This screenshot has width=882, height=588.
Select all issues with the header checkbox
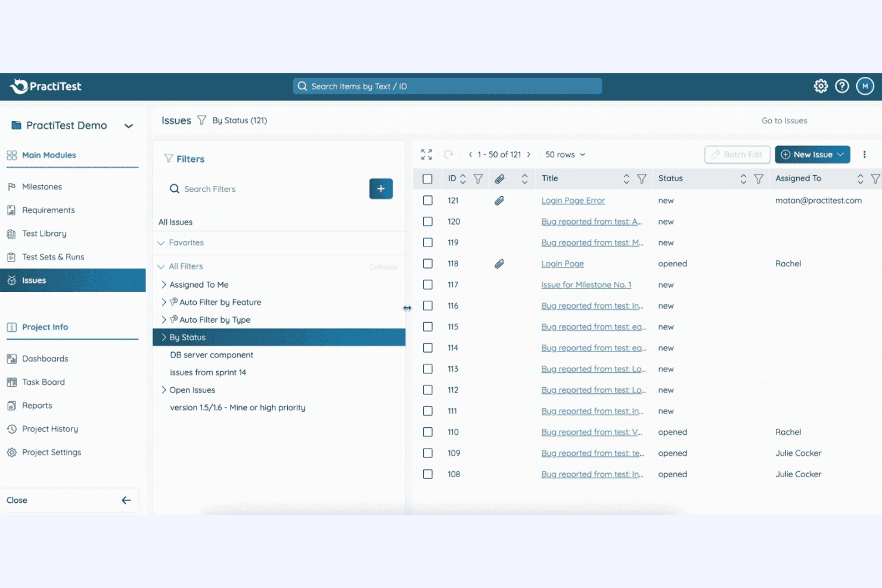click(x=427, y=179)
